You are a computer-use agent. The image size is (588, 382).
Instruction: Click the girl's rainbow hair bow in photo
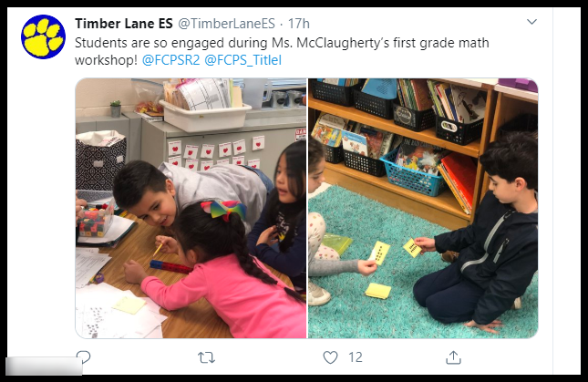223,209
